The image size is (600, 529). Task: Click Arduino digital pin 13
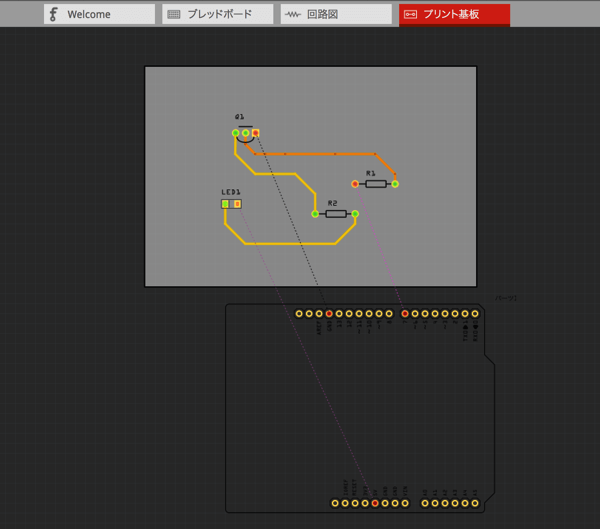click(x=339, y=314)
